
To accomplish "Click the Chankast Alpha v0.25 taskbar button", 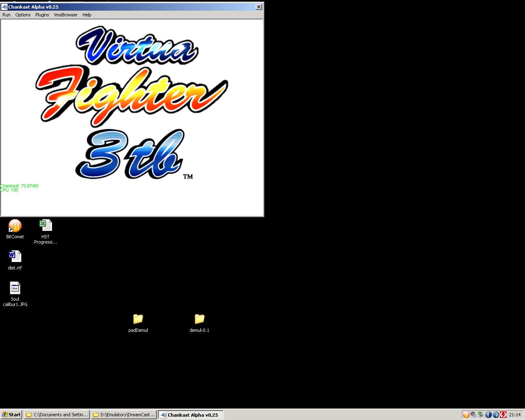I will [x=191, y=415].
